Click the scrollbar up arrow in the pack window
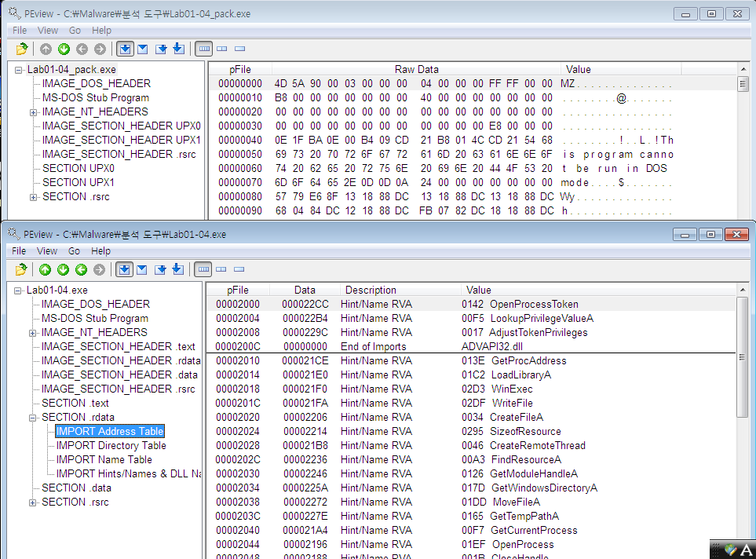The height and width of the screenshot is (559, 756). point(743,69)
